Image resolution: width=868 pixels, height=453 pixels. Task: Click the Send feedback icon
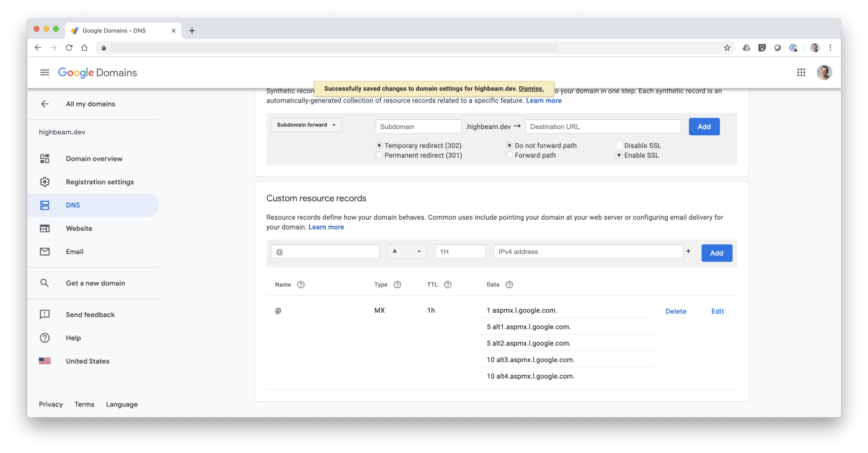pos(45,315)
